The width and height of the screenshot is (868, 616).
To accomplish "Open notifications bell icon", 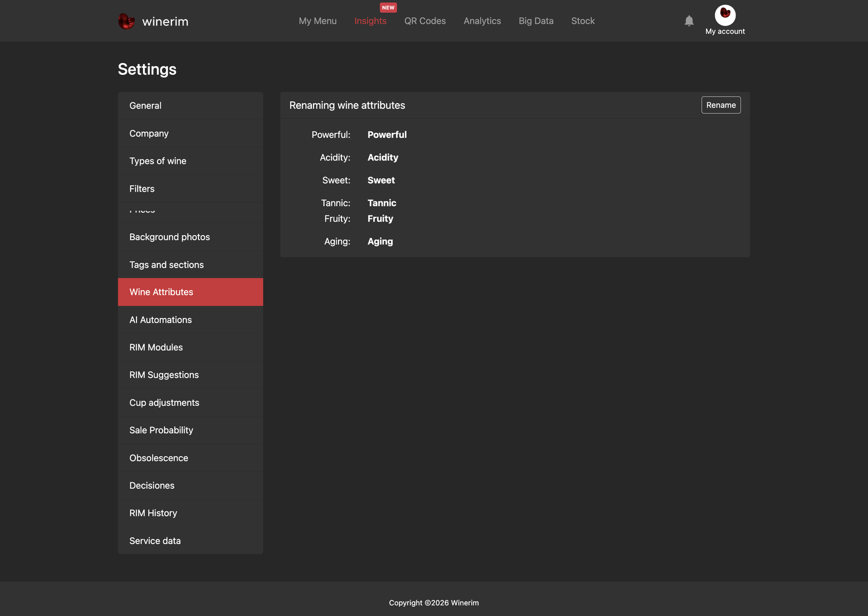I will [689, 21].
